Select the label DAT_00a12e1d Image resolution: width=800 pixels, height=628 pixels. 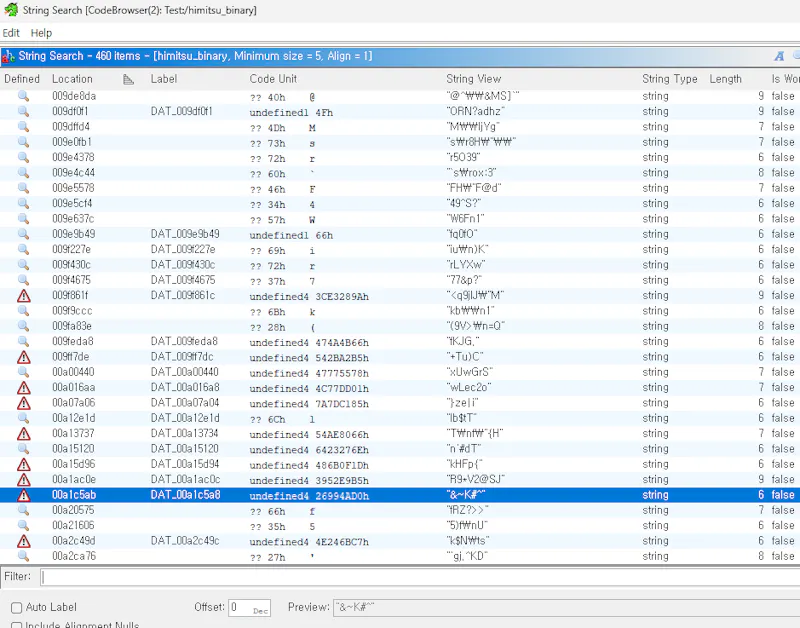(185, 418)
